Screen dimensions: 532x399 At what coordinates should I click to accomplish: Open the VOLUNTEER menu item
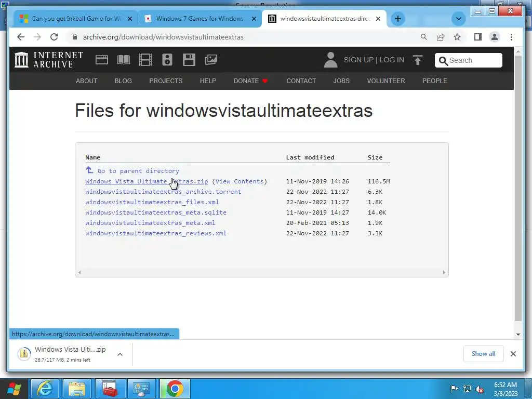pos(386,81)
